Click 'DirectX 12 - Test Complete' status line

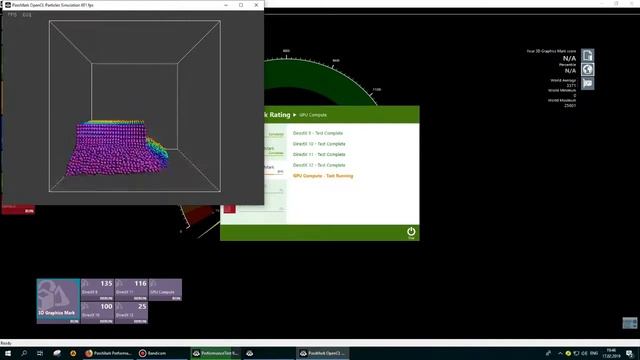point(319,165)
